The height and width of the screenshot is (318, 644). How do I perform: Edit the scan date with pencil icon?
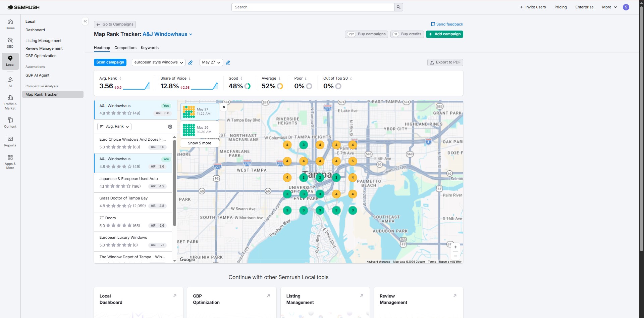click(x=228, y=62)
